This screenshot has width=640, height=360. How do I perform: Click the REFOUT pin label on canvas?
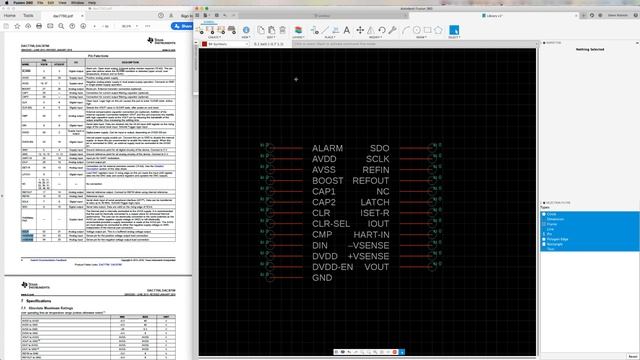pyautogui.click(x=371, y=180)
